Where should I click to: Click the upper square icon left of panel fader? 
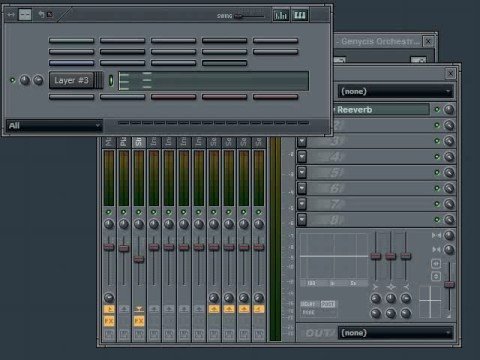[x=436, y=264]
